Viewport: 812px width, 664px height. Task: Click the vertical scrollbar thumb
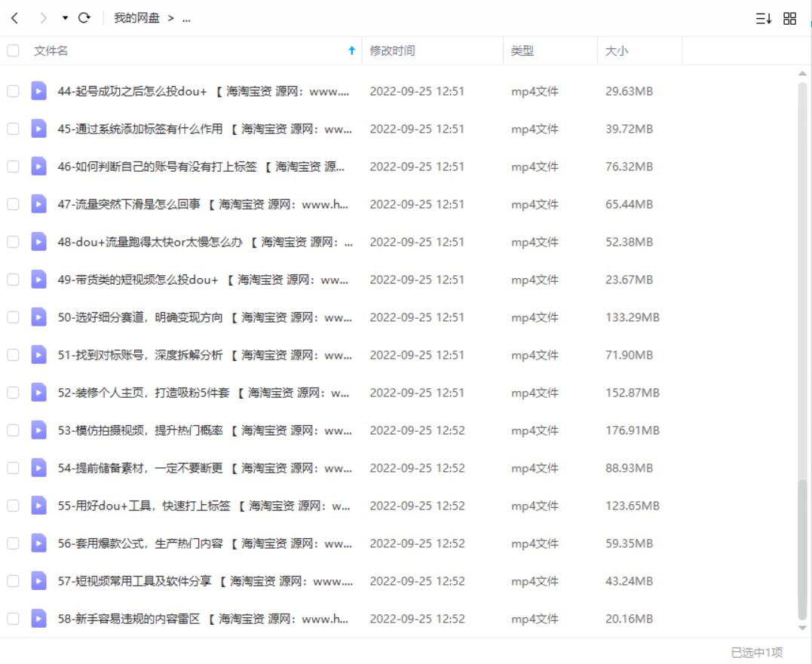pyautogui.click(x=802, y=549)
